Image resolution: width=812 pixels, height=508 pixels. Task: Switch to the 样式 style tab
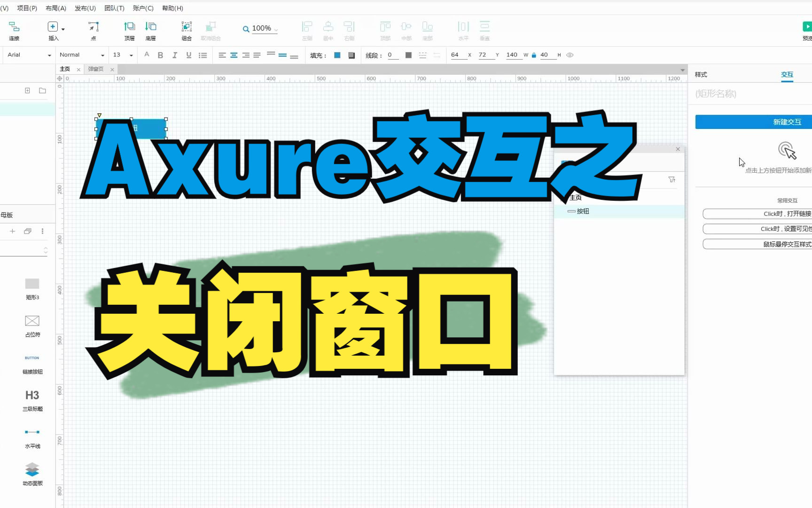click(x=701, y=74)
